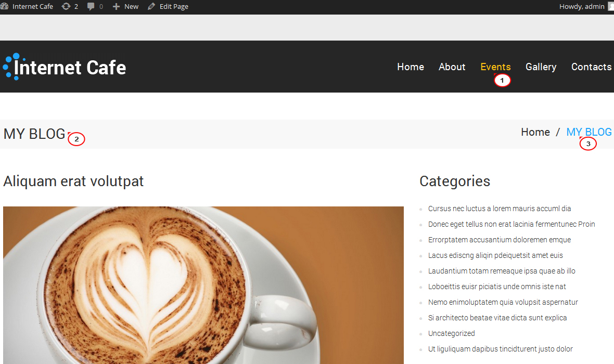Image resolution: width=614 pixels, height=364 pixels.
Task: Open category Ut liguliquam dapibus tincidturent
Action: pos(501,349)
